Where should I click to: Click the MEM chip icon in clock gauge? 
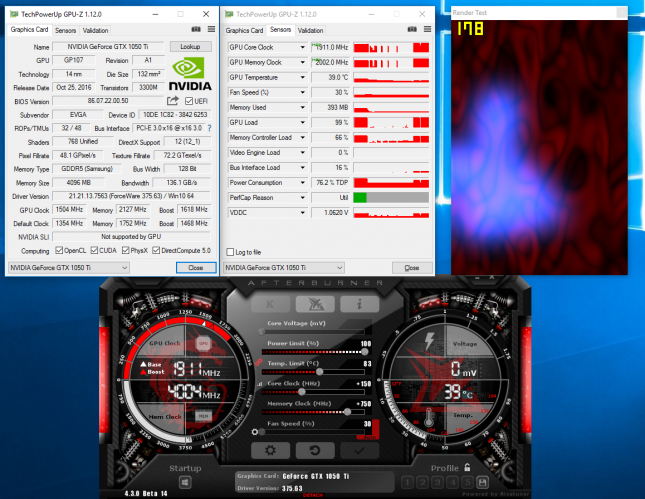(203, 416)
